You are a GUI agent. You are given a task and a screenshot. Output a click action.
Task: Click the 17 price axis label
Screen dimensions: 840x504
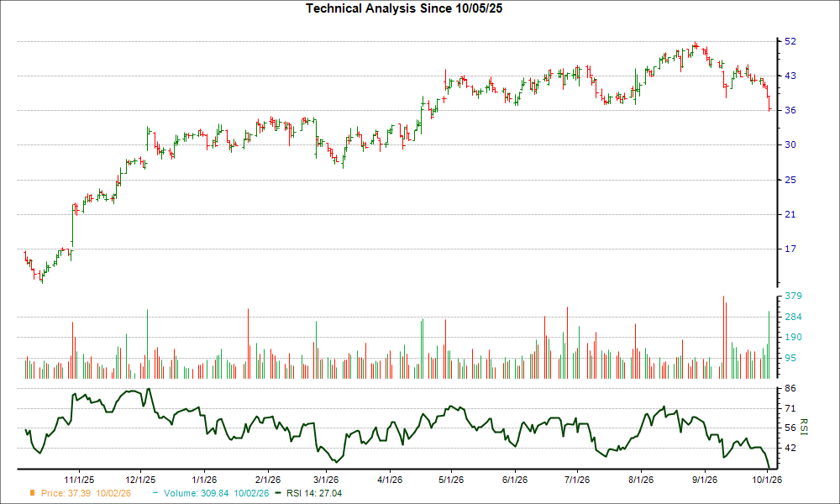[790, 249]
